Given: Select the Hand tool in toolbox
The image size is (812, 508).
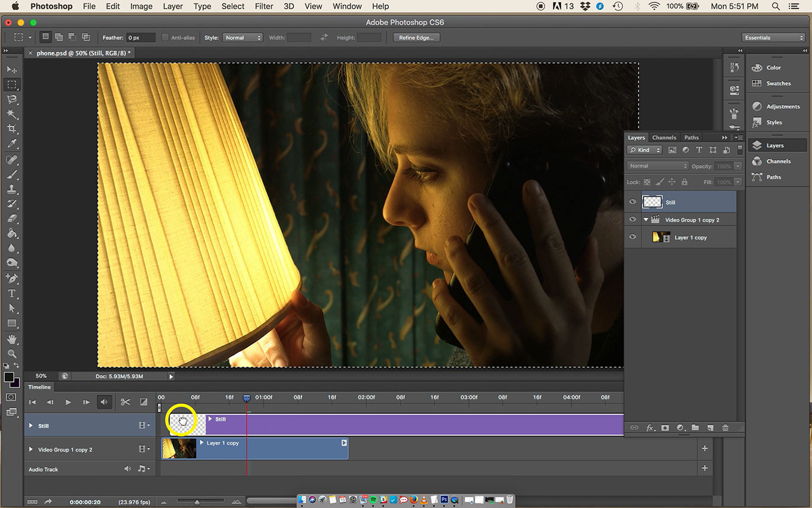Looking at the screenshot, I should point(12,339).
